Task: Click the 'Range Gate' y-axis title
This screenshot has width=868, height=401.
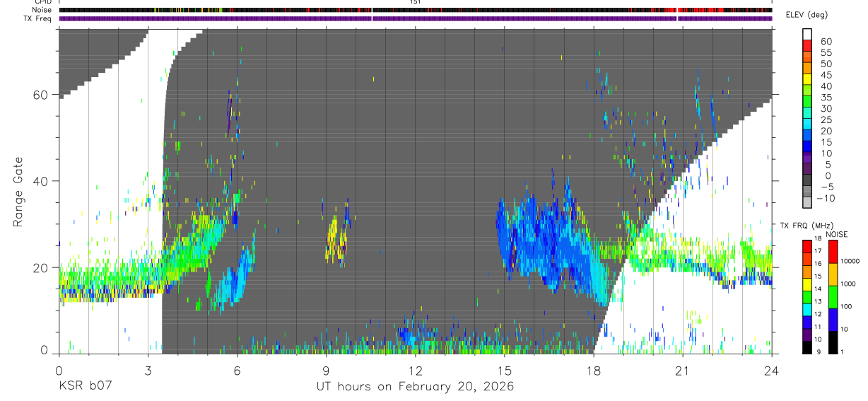Action: [x=19, y=193]
